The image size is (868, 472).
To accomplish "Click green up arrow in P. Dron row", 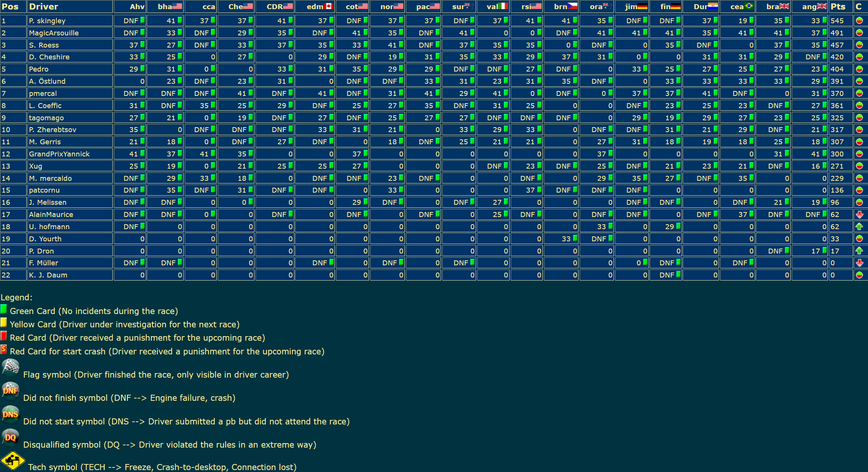I will (x=859, y=251).
